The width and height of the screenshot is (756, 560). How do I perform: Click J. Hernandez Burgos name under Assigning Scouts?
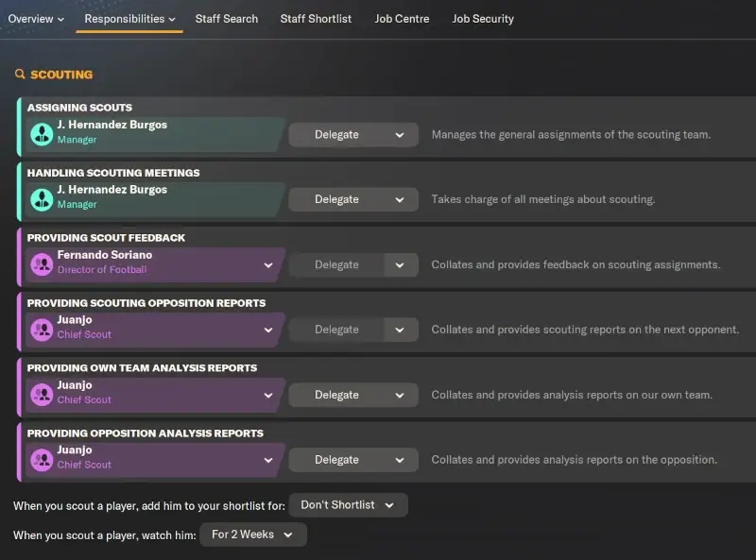[x=112, y=125]
